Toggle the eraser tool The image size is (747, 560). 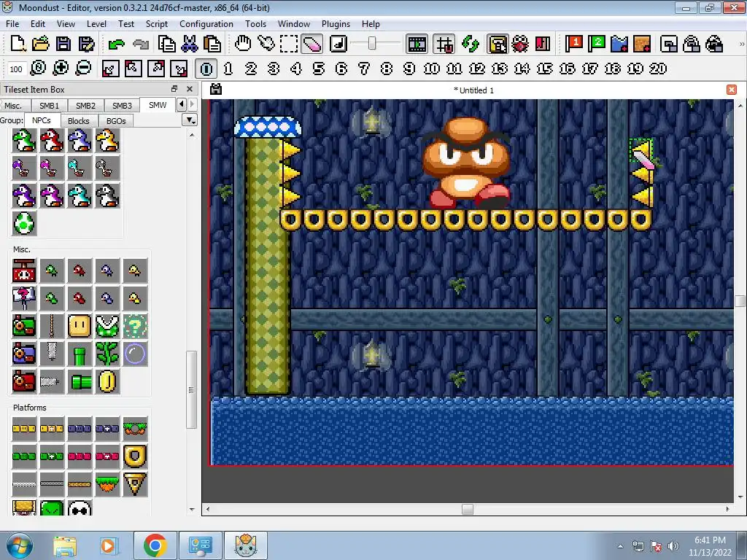point(311,44)
